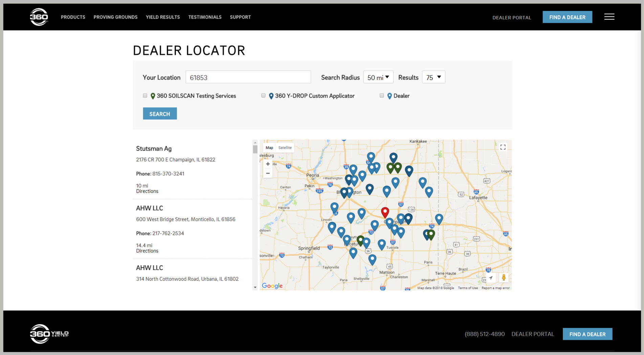This screenshot has width=644, height=355.
Task: Switch the map to Satellite view
Action: (x=285, y=148)
